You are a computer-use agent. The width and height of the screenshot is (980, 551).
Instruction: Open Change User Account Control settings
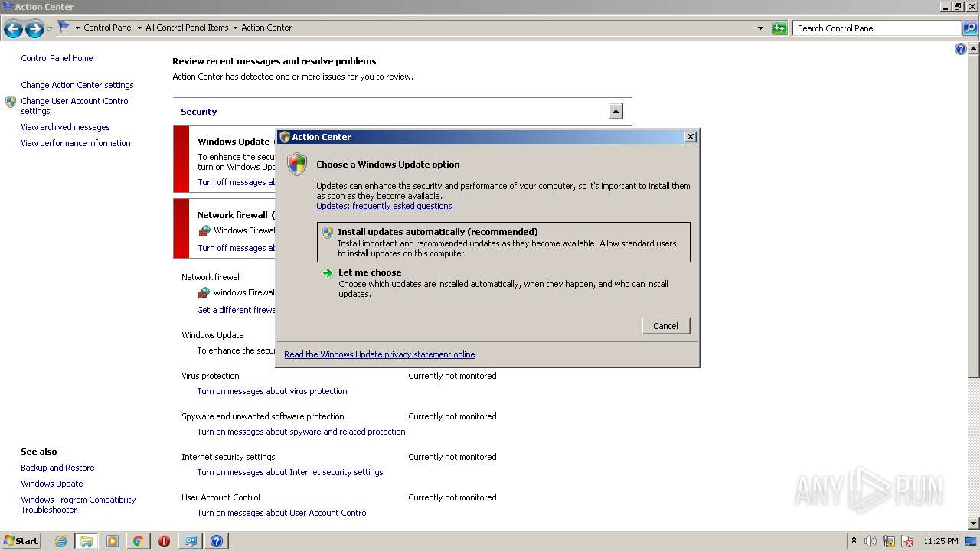(x=75, y=106)
